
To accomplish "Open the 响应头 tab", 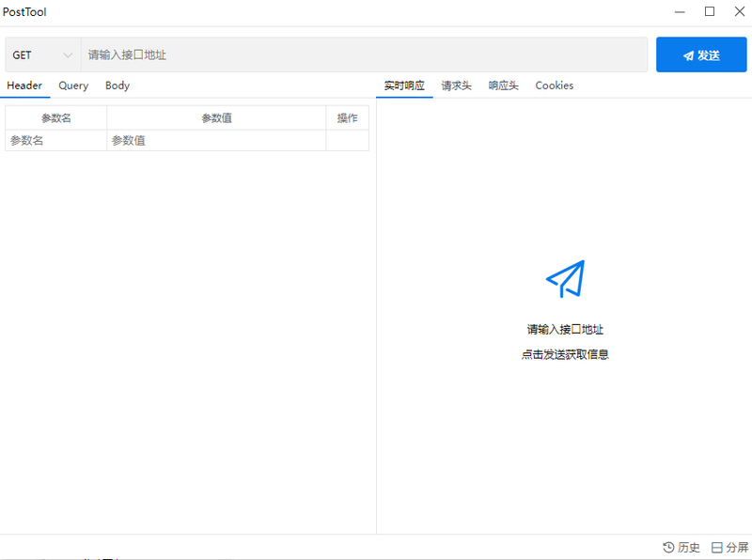I will click(x=503, y=86).
